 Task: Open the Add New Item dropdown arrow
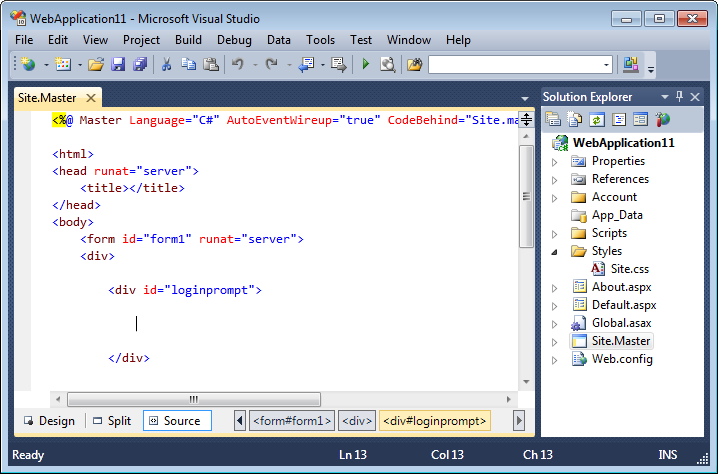(x=80, y=65)
